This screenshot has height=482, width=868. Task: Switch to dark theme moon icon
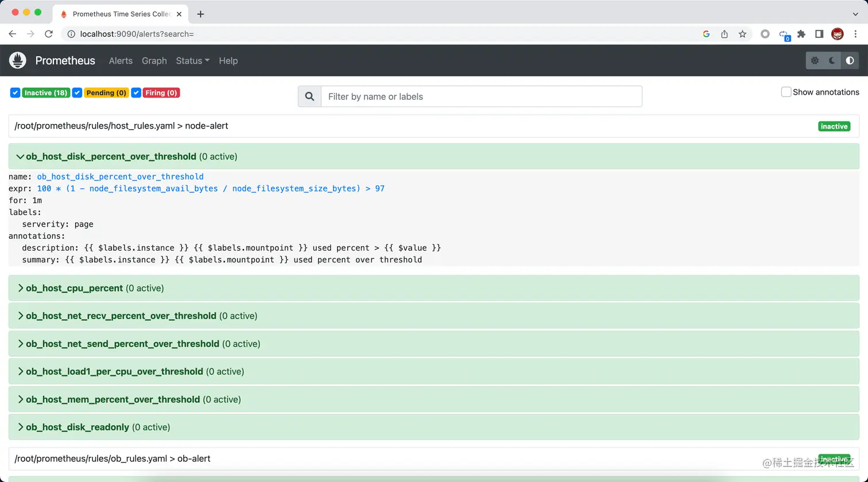[832, 60]
